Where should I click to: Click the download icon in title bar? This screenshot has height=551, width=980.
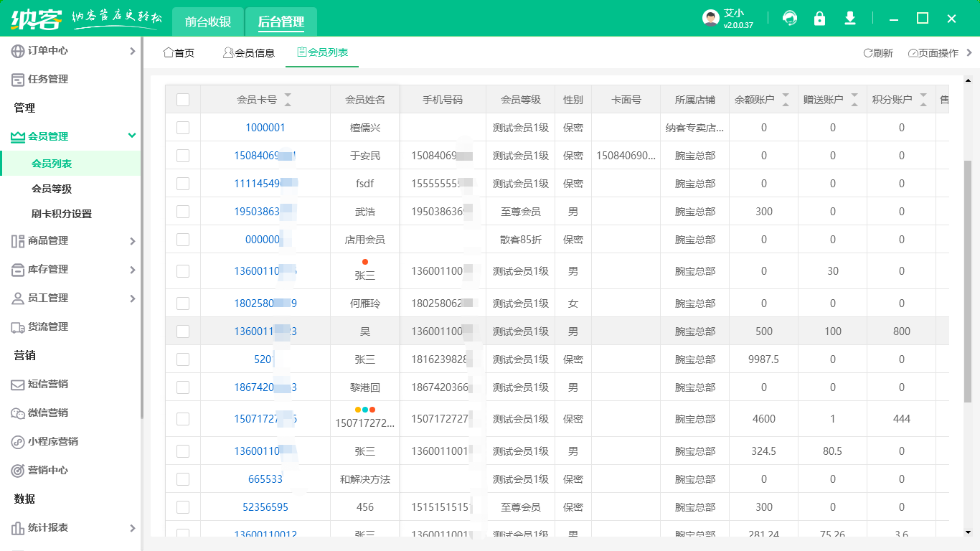[x=850, y=19]
